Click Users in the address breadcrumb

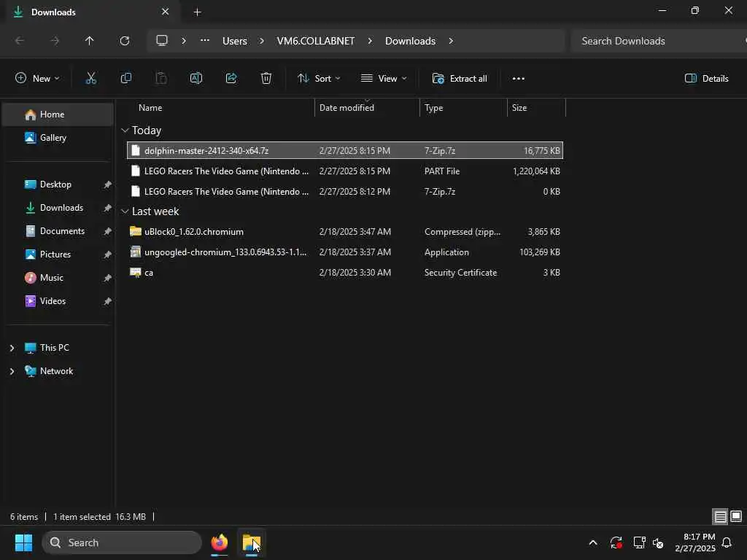tap(235, 41)
